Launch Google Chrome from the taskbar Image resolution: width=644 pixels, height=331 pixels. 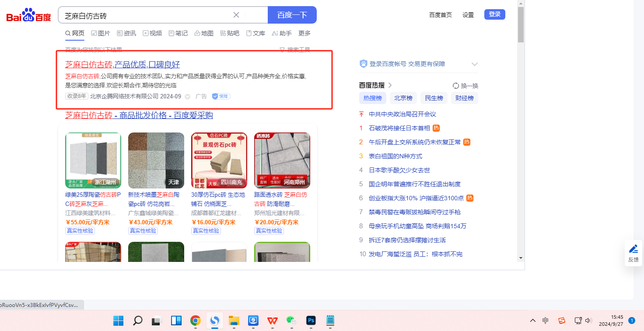point(196,321)
